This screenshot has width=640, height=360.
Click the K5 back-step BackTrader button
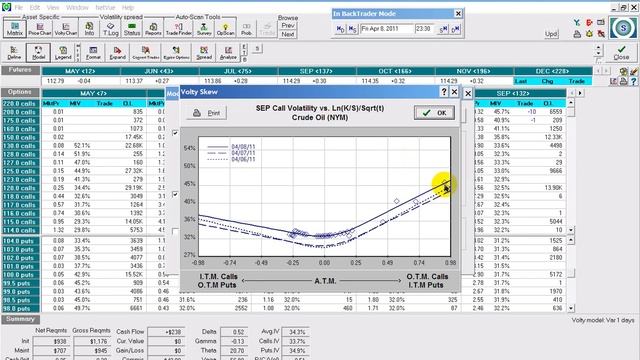point(353,29)
